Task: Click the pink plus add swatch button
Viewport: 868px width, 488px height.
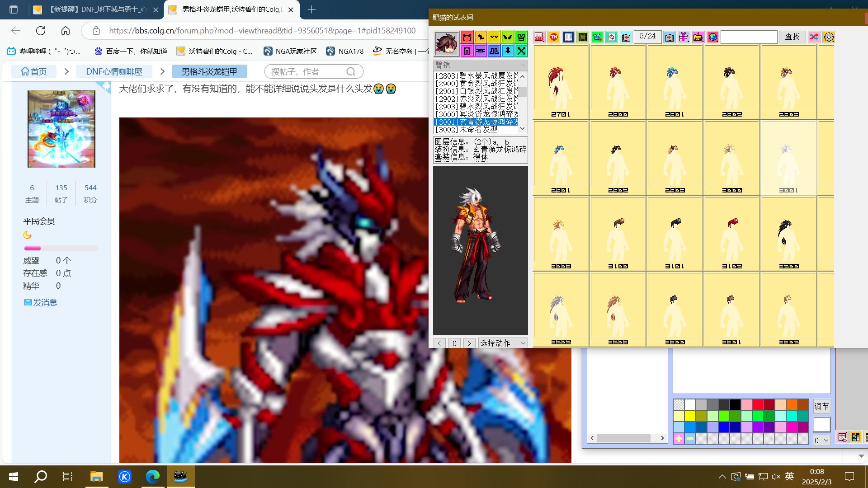Action: click(679, 438)
